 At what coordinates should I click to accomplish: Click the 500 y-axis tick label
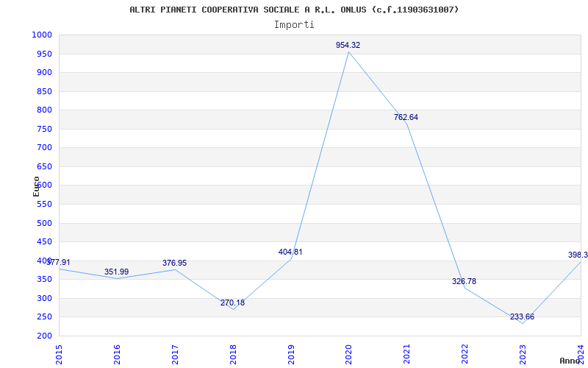(x=44, y=223)
